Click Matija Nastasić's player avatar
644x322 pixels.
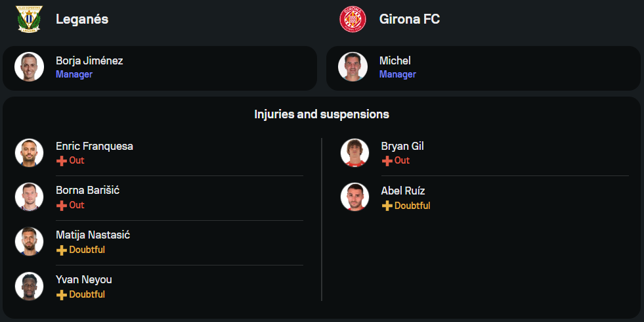[x=29, y=242]
